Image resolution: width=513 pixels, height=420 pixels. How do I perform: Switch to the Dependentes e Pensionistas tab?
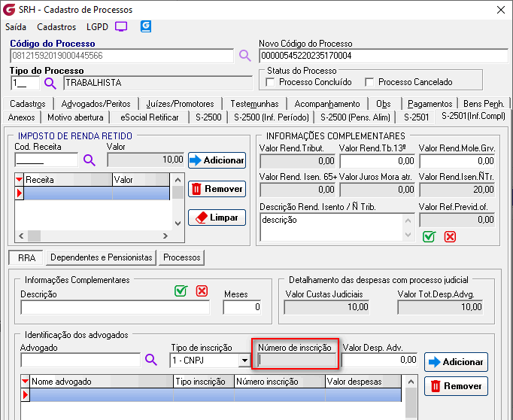102,257
